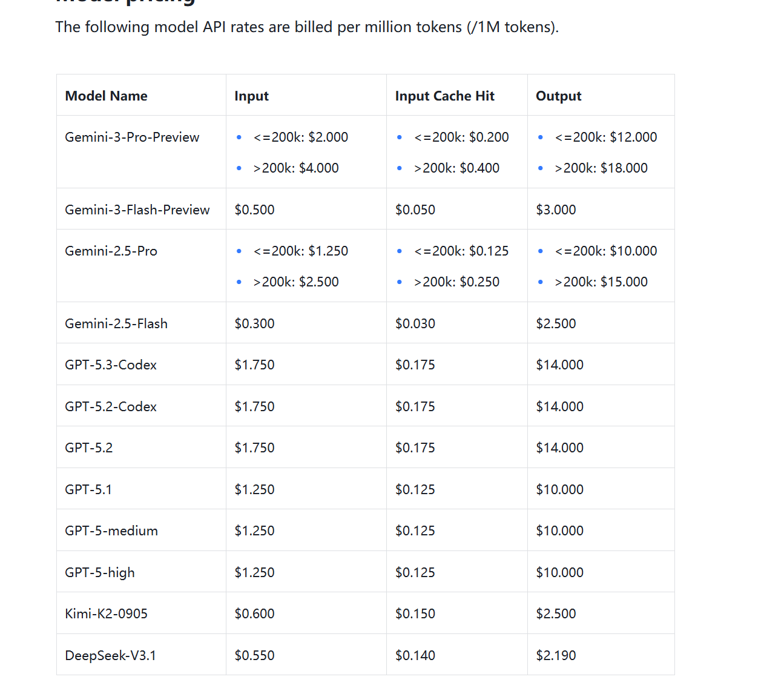Image resolution: width=784 pixels, height=694 pixels.
Task: Select the GPT-5.2-Codex row label
Action: point(111,406)
